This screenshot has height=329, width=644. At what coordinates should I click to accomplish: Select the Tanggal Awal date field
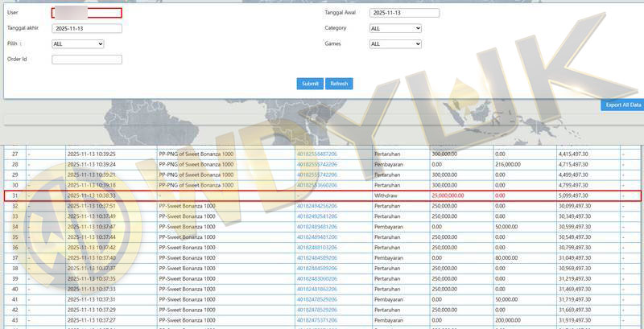405,13
